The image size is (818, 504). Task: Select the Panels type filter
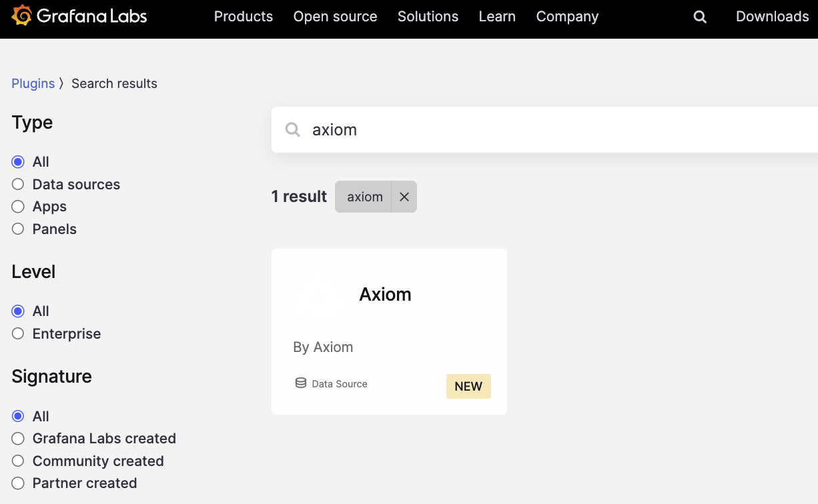(18, 229)
